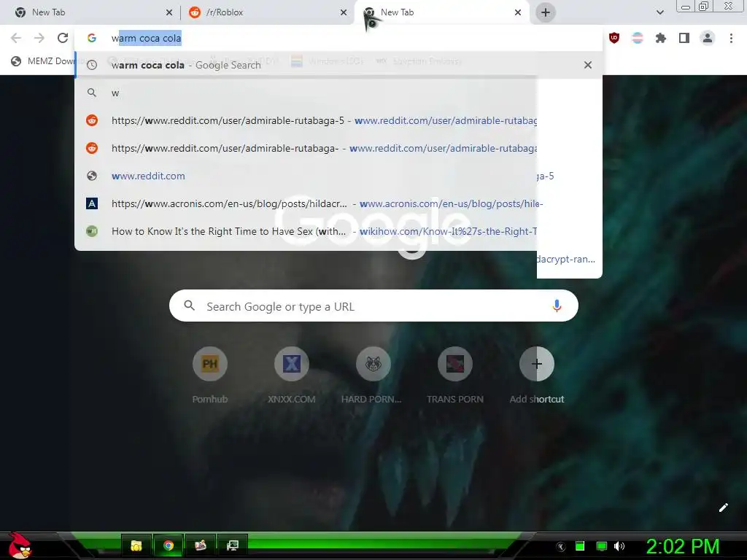
Task: Close the first New Tab tab
Action: pyautogui.click(x=169, y=12)
